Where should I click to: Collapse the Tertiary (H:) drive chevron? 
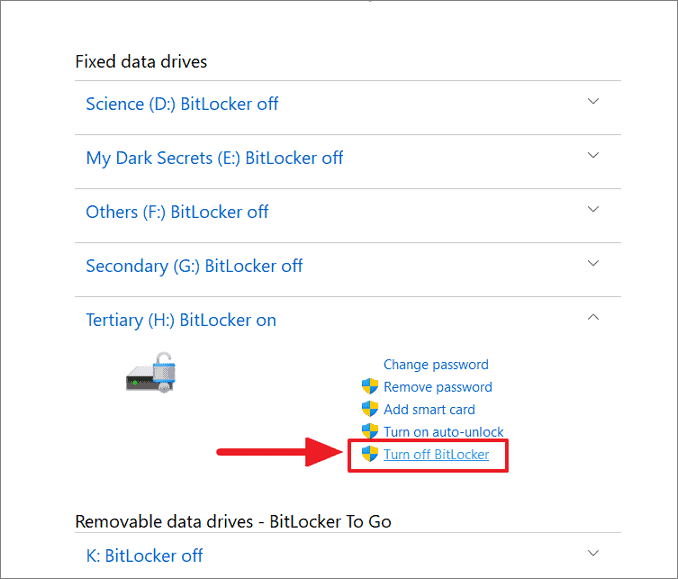click(593, 317)
